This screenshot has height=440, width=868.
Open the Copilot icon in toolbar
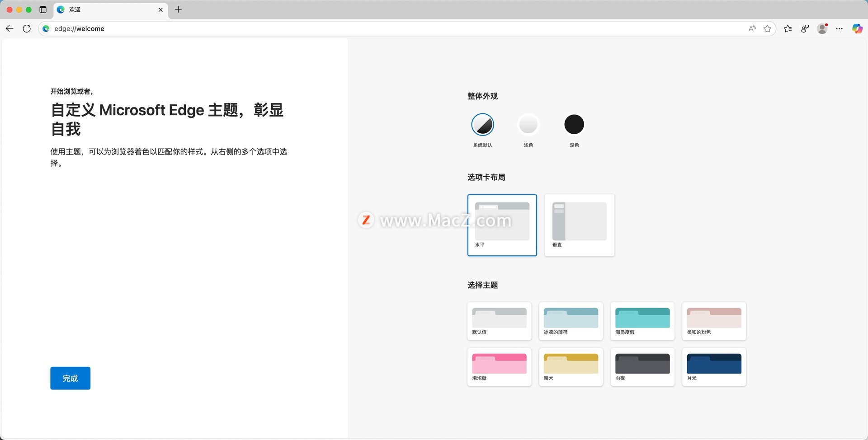(857, 28)
